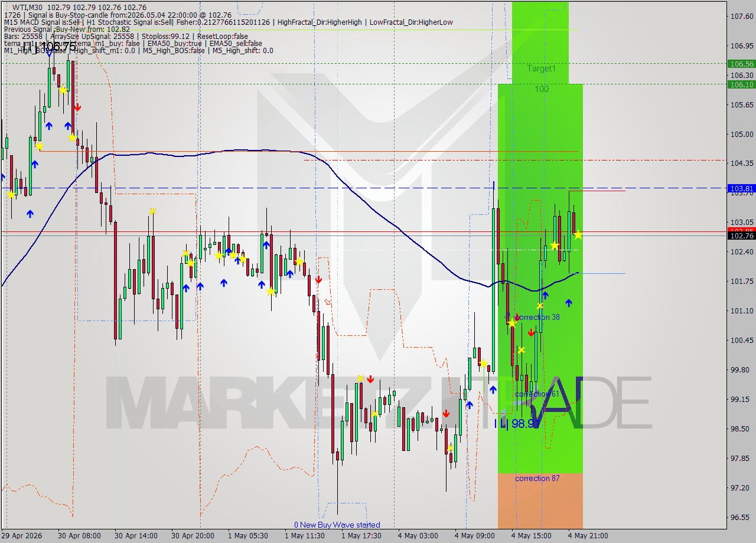The image size is (756, 543).
Task: Click the '1 May 17:30' time axis label
Action: pos(362,536)
